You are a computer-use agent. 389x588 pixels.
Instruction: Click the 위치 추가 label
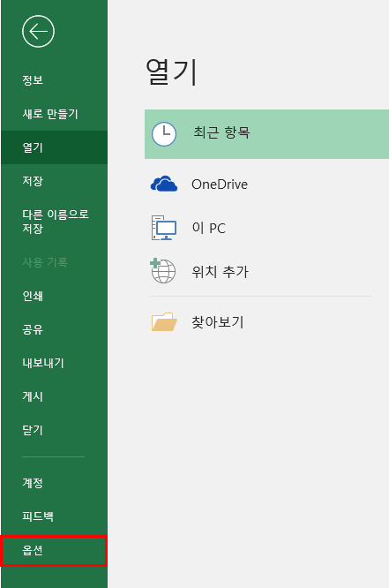point(220,272)
